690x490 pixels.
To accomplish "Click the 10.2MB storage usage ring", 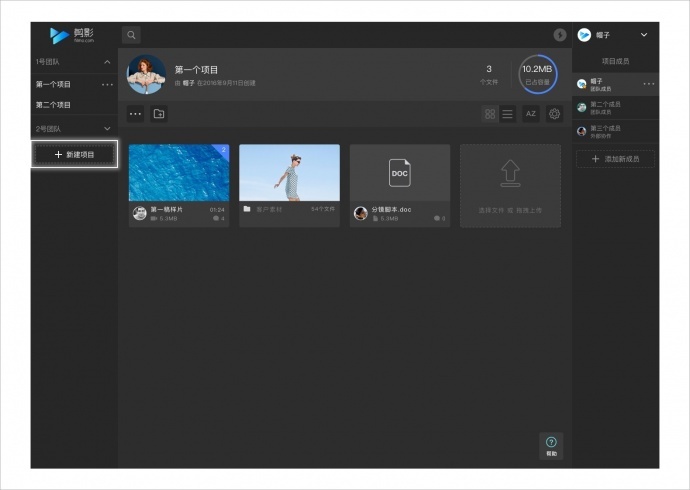I will [538, 74].
